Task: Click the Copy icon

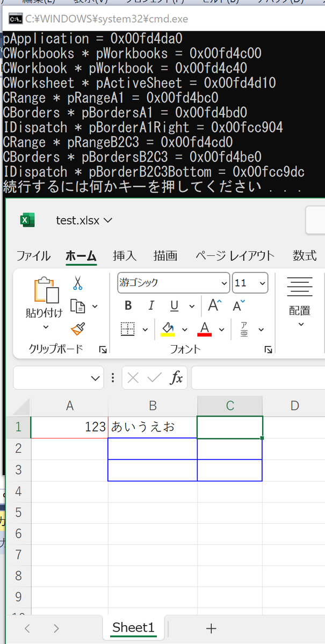Action: coord(78,306)
